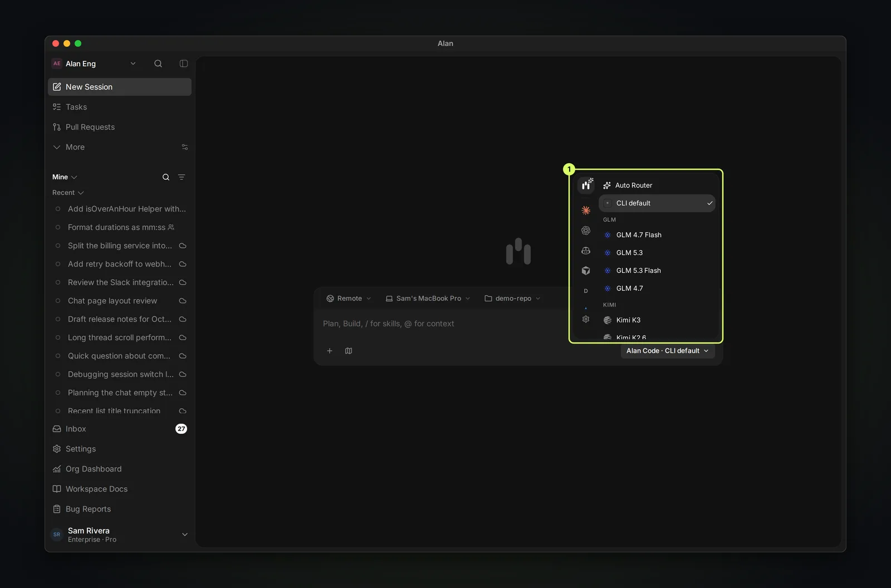Viewport: 891px width, 588px height.
Task: Select the OpenAI provider icon
Action: tap(586, 231)
